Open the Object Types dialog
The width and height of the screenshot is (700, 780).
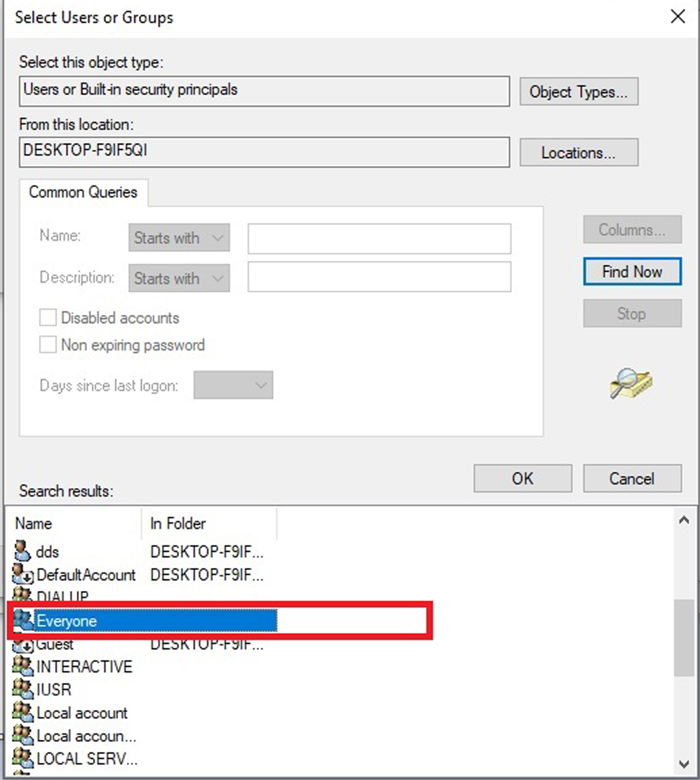coord(578,92)
